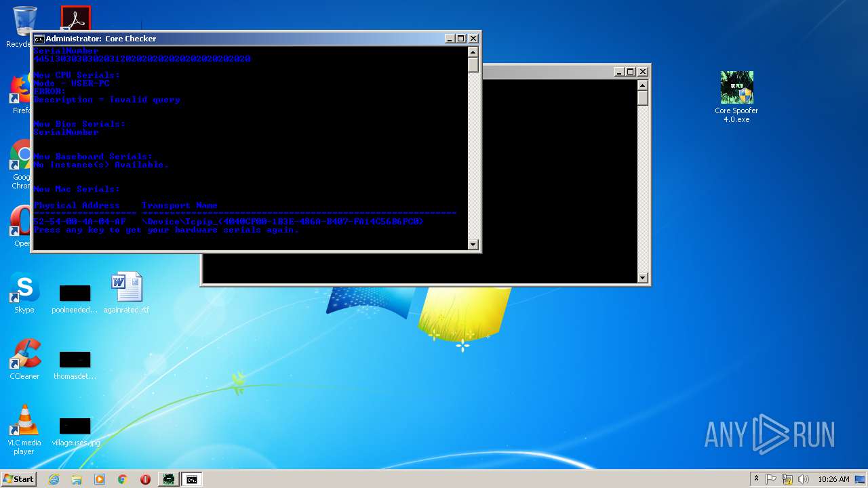Screen dimensions: 868x488
Task: Open Action Center flag icon
Action: 771,479
